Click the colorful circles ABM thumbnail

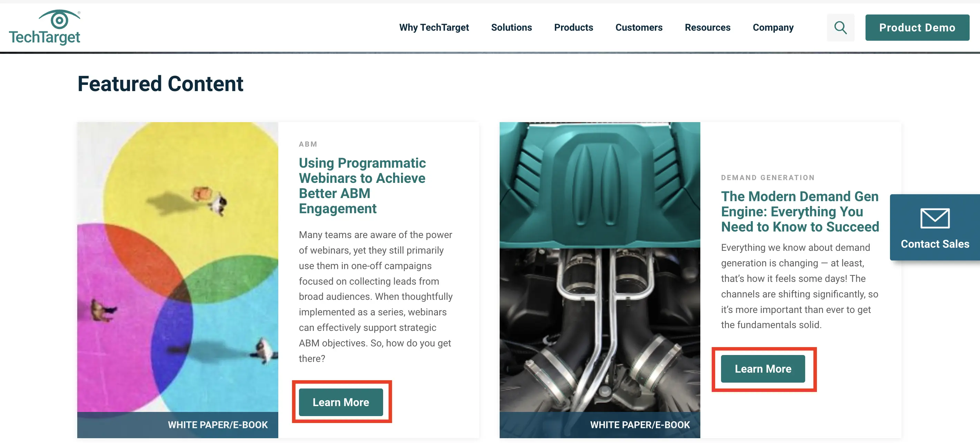tap(177, 266)
